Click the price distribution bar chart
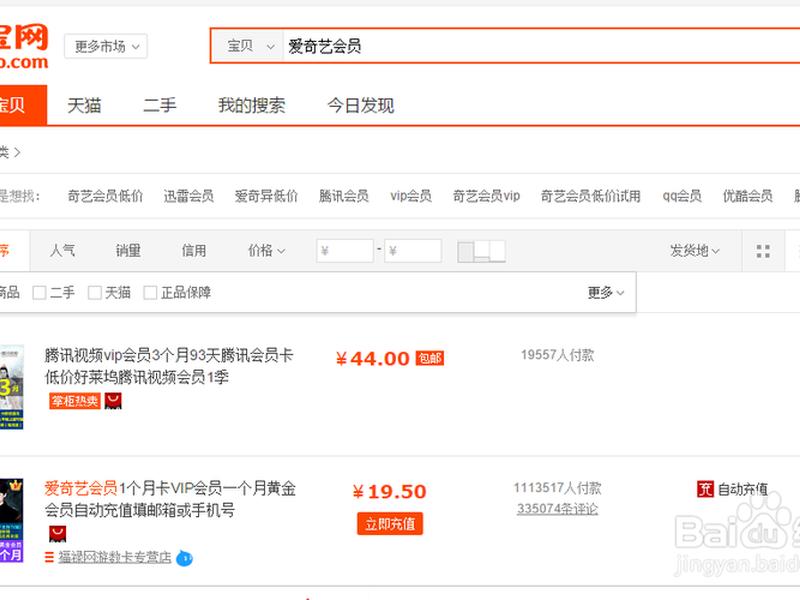The image size is (800, 600). tap(482, 252)
